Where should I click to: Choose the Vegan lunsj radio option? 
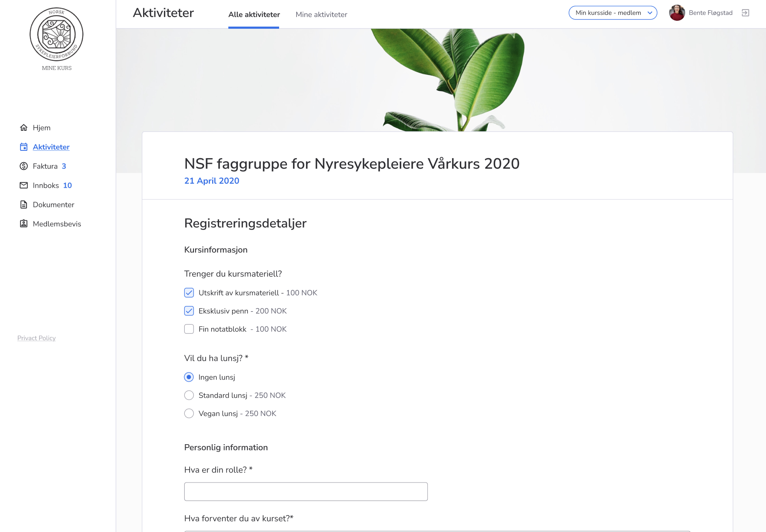pos(189,413)
